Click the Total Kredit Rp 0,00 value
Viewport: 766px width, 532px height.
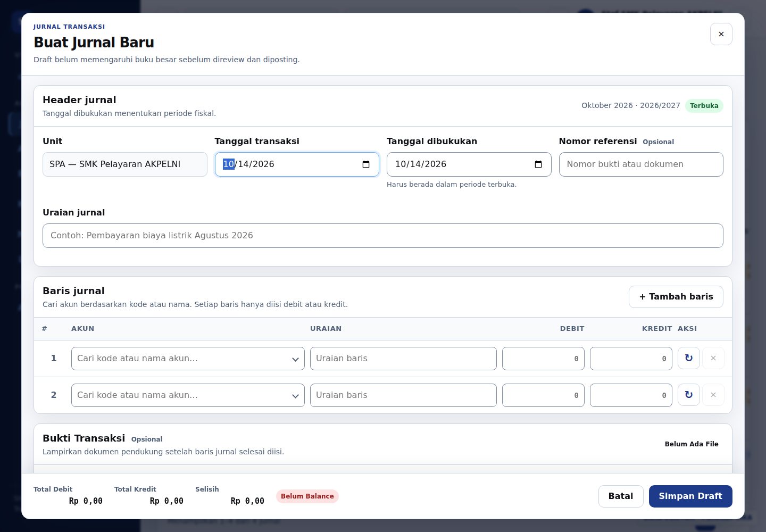pos(166,501)
